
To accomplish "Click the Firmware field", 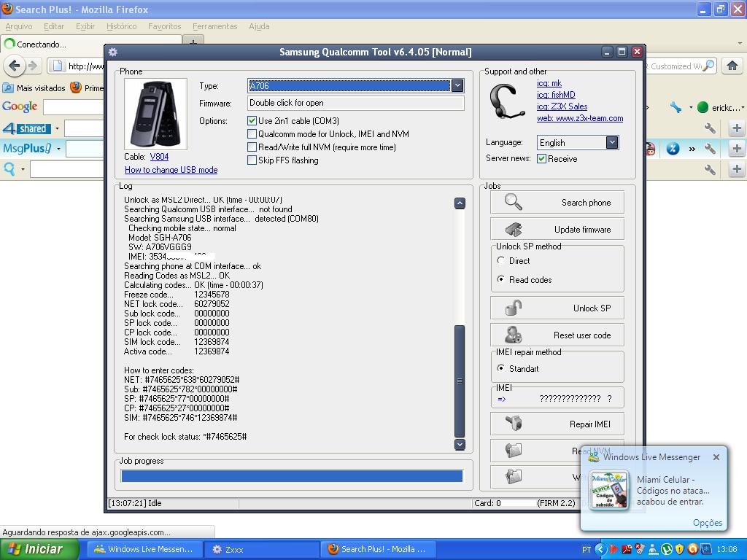I will tap(355, 104).
